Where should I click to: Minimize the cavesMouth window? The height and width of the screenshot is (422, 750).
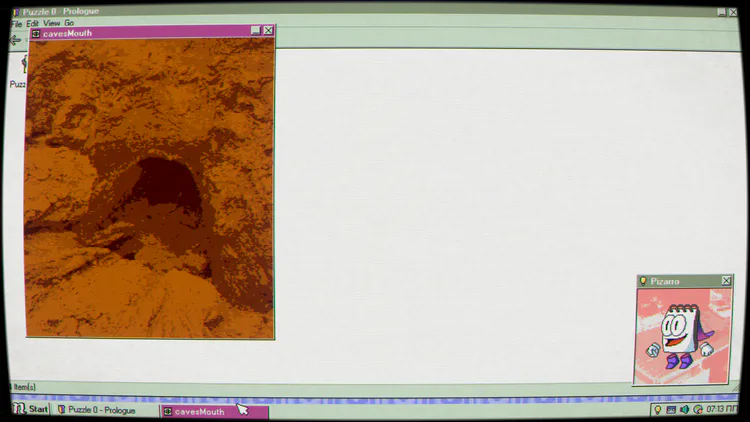(x=256, y=31)
